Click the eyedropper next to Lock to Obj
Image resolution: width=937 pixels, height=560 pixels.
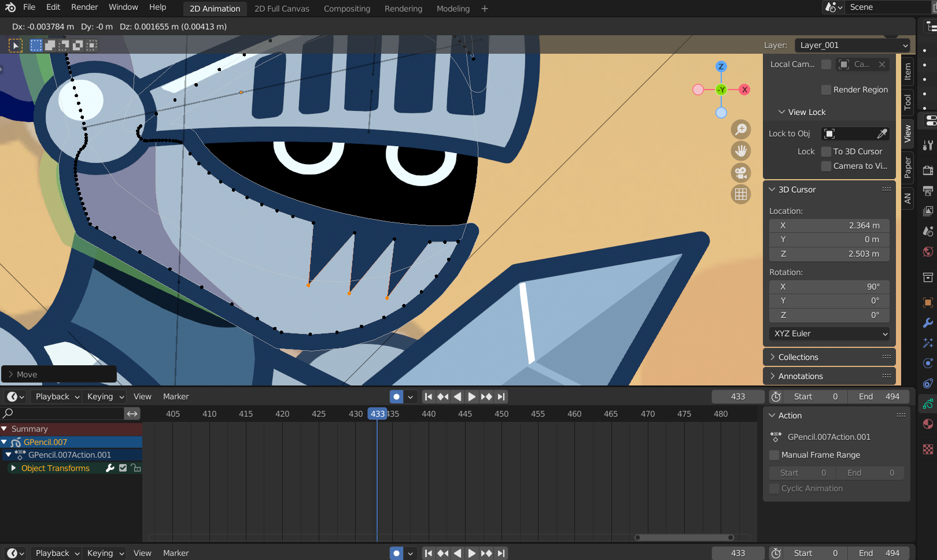(x=882, y=133)
